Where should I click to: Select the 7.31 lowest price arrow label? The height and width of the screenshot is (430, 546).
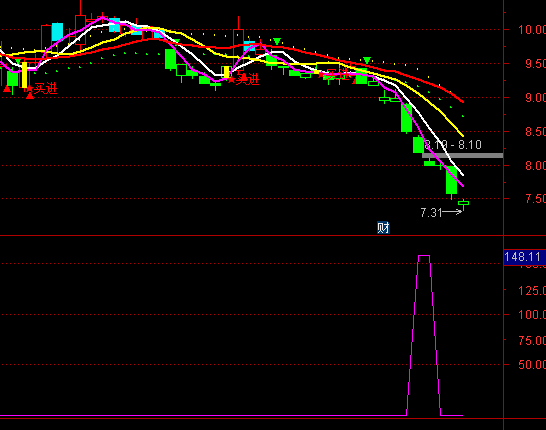click(441, 212)
